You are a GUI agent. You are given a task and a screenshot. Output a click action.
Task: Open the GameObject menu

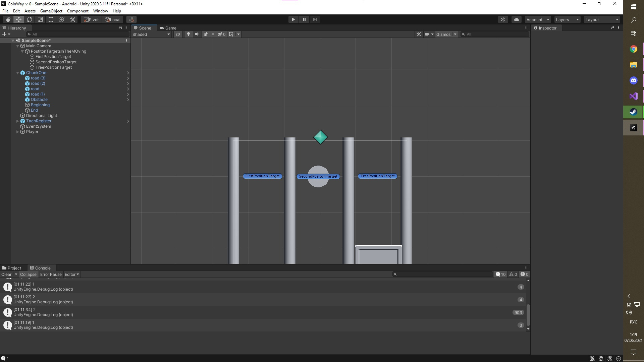51,11
